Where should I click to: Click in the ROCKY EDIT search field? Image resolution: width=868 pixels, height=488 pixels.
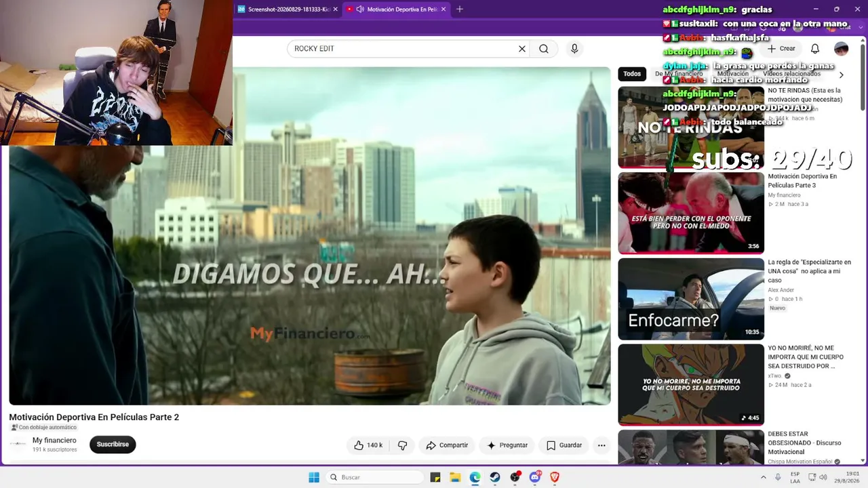(x=403, y=49)
